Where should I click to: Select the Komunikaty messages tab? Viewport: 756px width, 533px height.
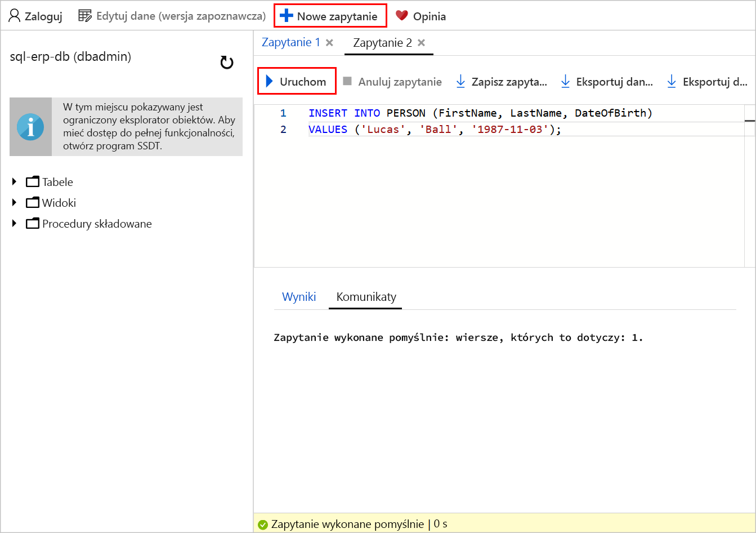366,296
